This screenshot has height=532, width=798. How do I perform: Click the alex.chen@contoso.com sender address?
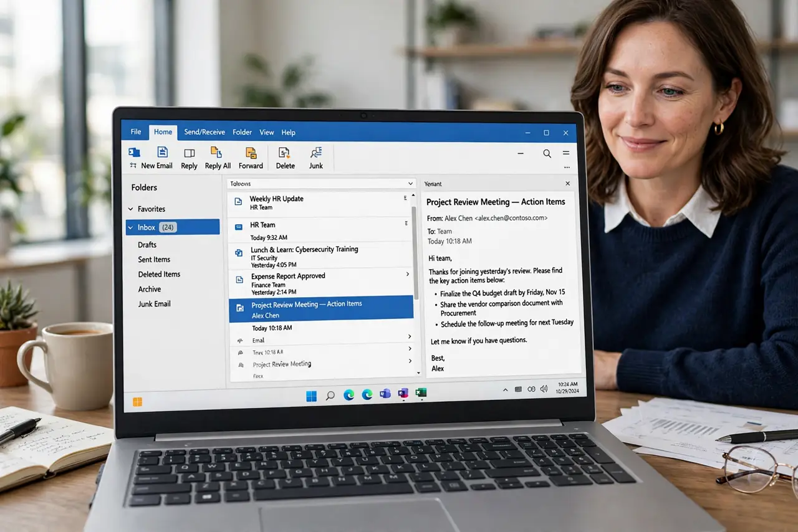point(511,218)
